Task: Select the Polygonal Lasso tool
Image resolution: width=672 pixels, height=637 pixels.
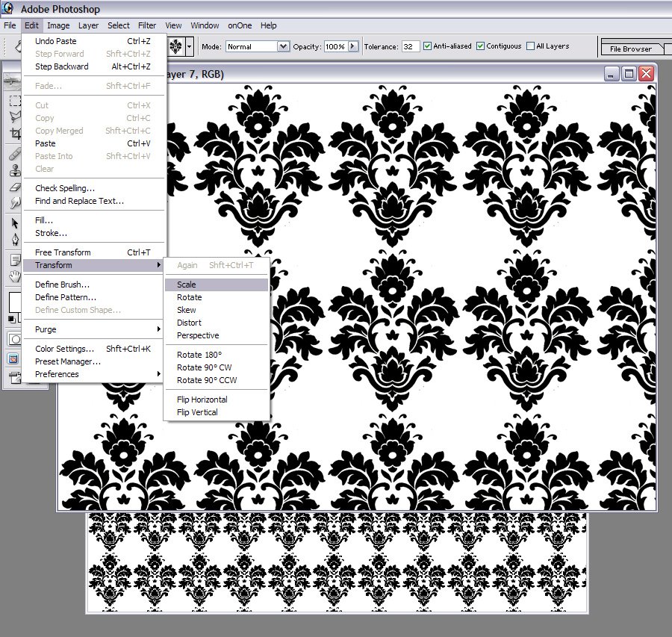Action: [x=15, y=116]
